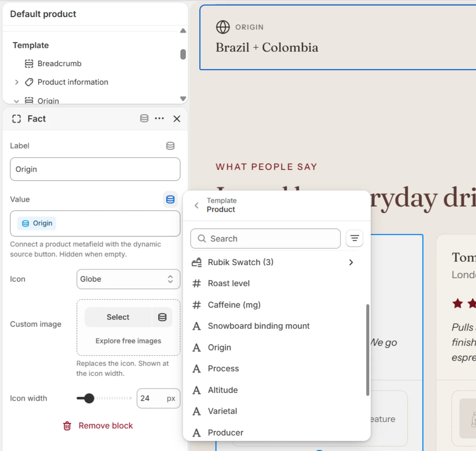Viewport: 476px width, 451px height.
Task: Open the Explore free images link
Action: [128, 341]
